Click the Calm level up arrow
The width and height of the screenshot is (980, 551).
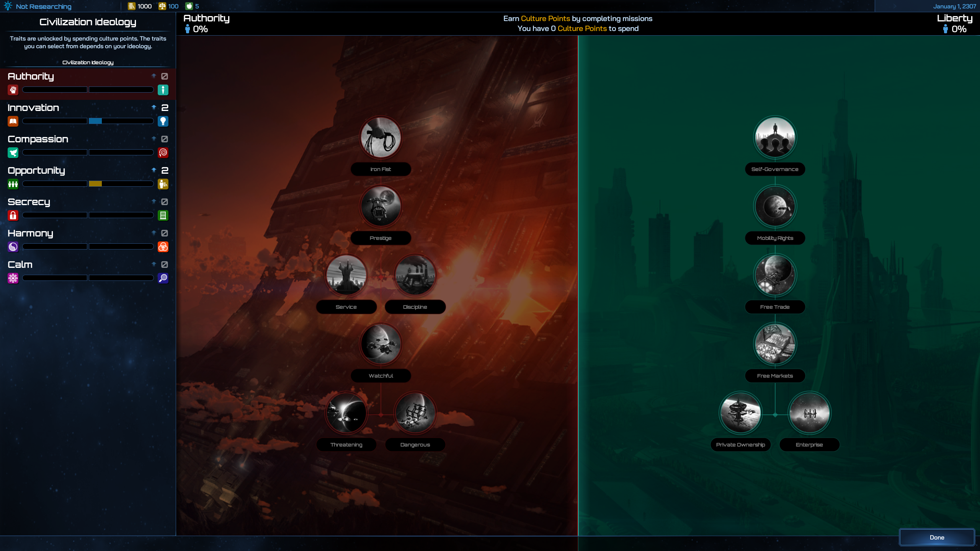154,264
